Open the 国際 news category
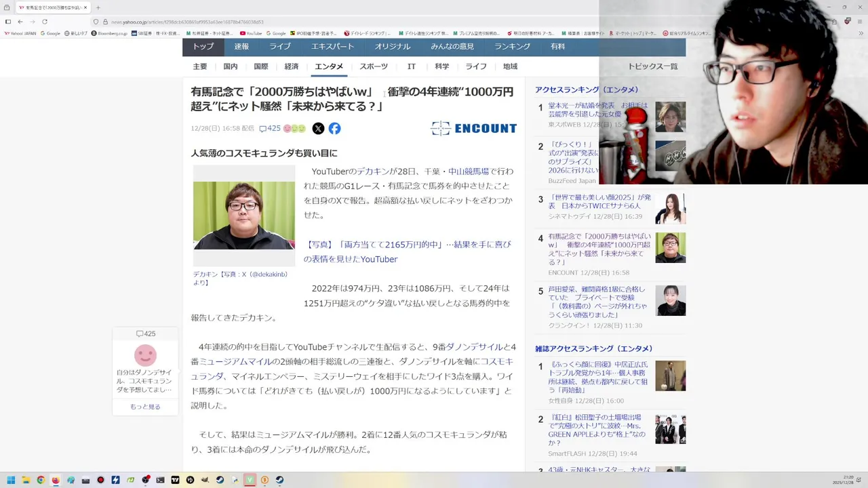868x488 pixels. coord(261,66)
